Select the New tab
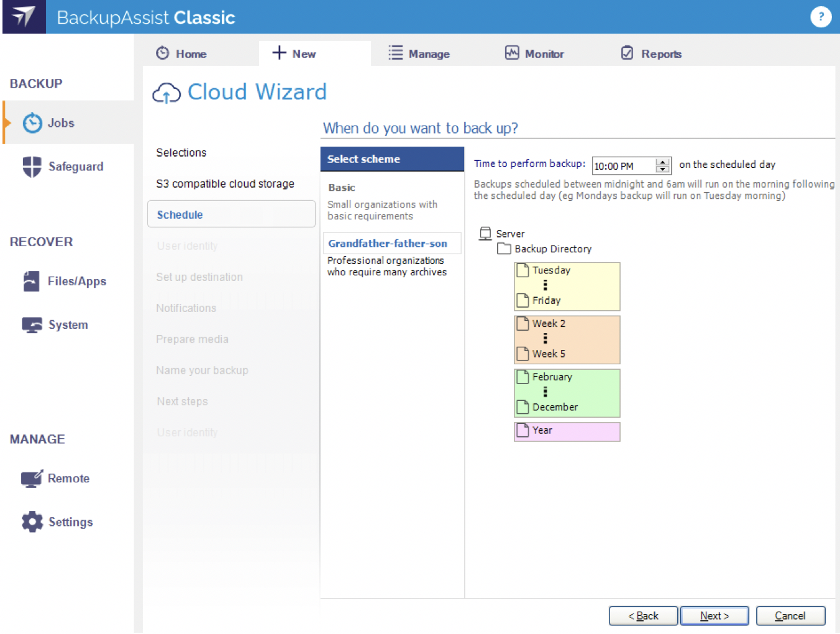 (x=314, y=53)
